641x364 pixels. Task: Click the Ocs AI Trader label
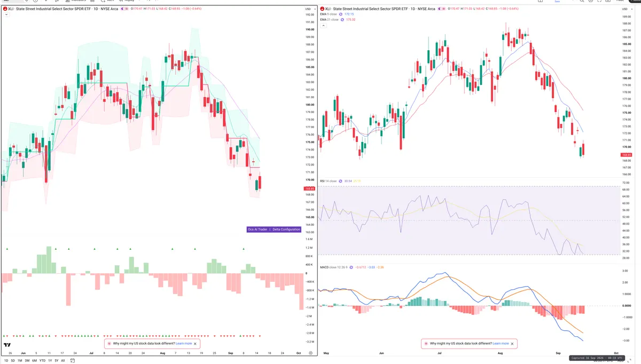click(x=257, y=229)
